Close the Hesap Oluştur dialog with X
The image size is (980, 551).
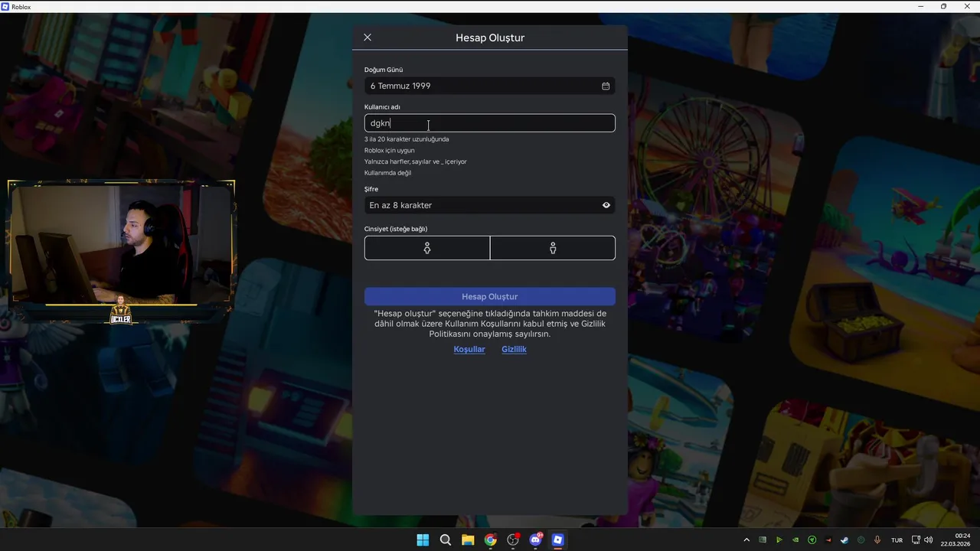(x=367, y=37)
